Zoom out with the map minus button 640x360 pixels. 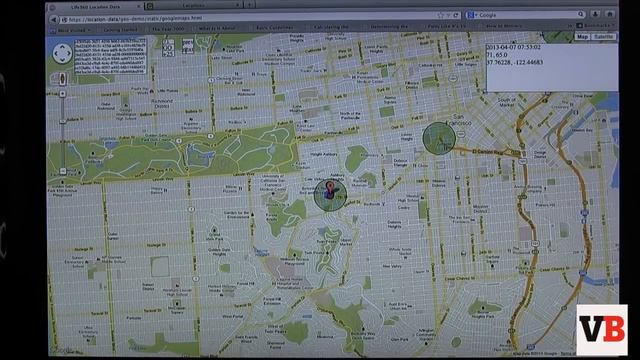coord(62,171)
